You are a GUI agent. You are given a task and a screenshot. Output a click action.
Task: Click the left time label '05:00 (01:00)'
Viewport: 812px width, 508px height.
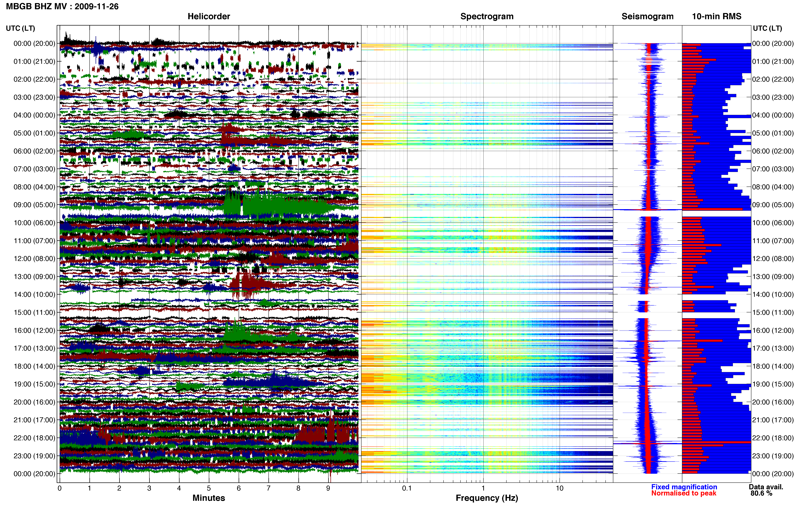34,133
